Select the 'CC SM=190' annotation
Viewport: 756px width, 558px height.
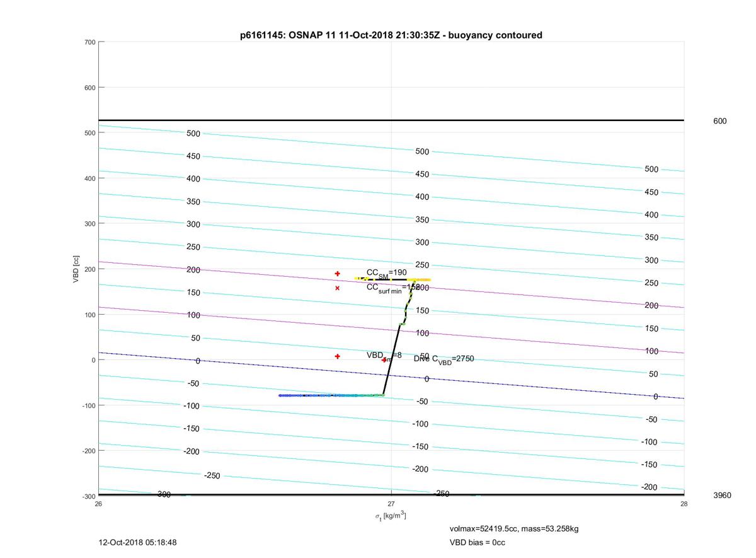pos(387,273)
